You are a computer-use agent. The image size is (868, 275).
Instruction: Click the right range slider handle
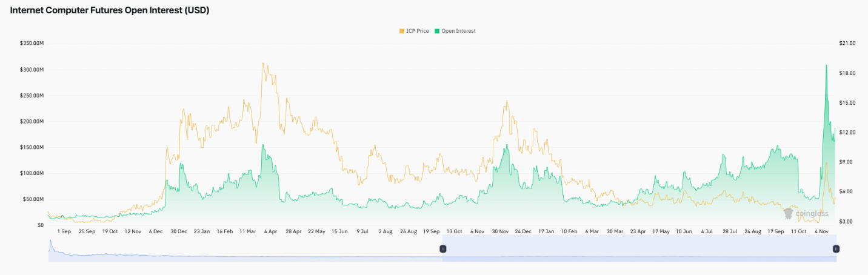836,249
